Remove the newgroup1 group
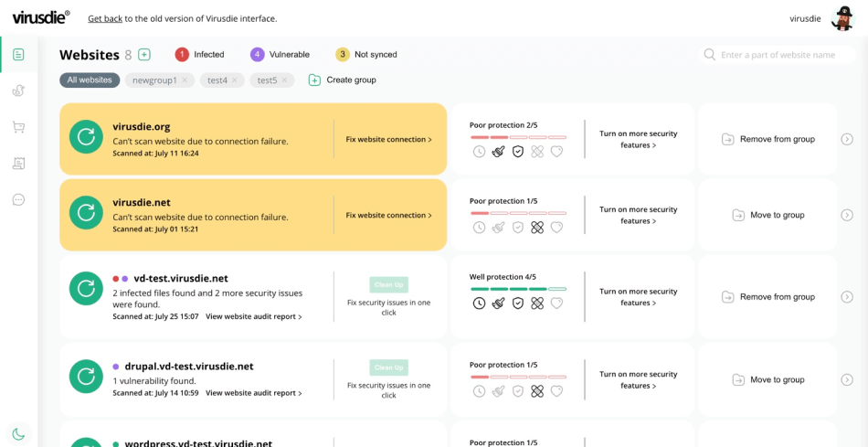868x447 pixels. pyautogui.click(x=185, y=80)
